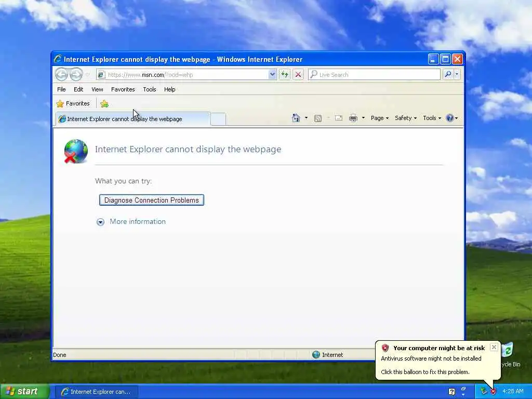Image resolution: width=532 pixels, height=399 pixels.
Task: Show the Favorites center star button
Action: click(x=73, y=103)
